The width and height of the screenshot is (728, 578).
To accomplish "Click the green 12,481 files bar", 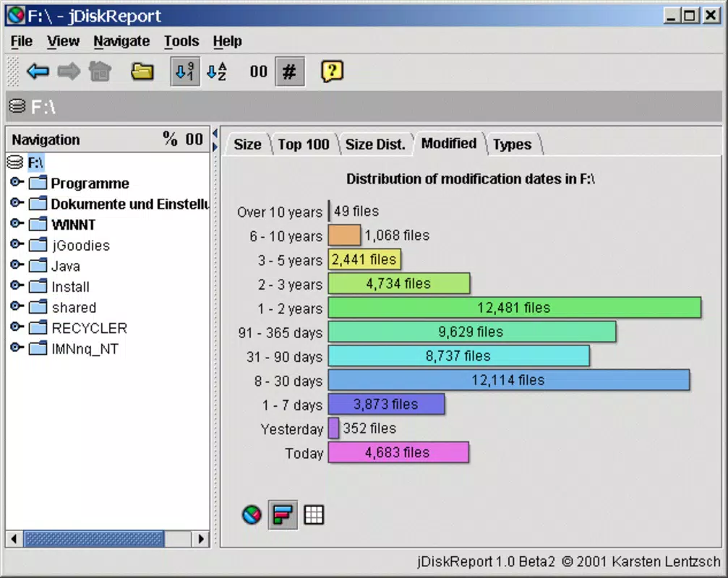I will [x=515, y=308].
